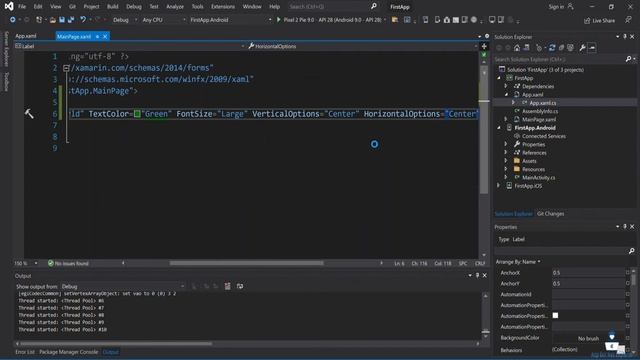This screenshot has height=360, width=640.
Task: Click the BackgroundColor No brush value
Action: coord(588,338)
